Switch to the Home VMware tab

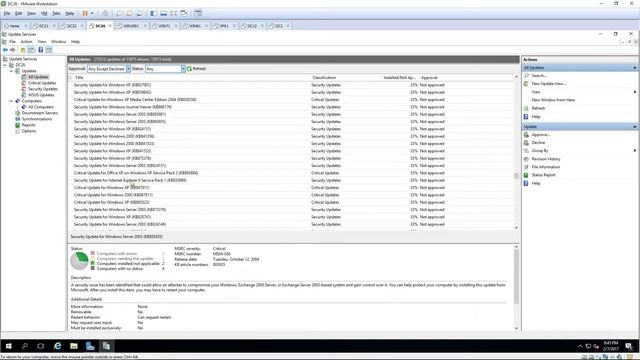coord(14,26)
